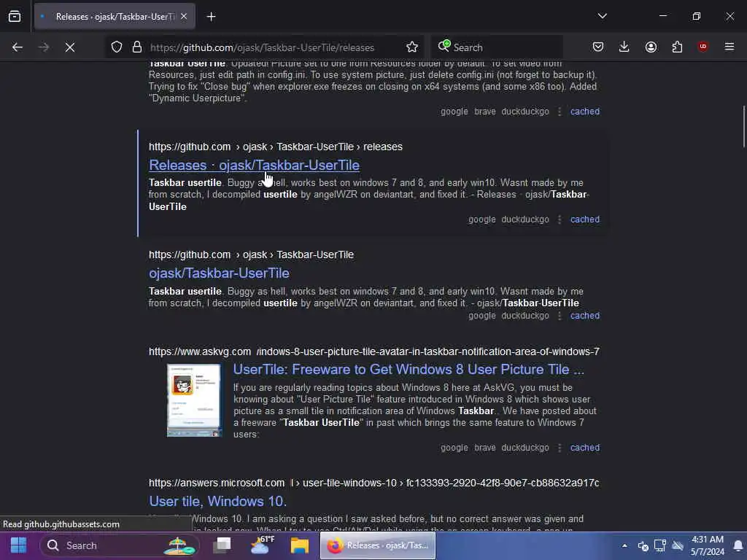Expand more options dots for AskVG result
Screen dimensions: 747x560
[560, 448]
